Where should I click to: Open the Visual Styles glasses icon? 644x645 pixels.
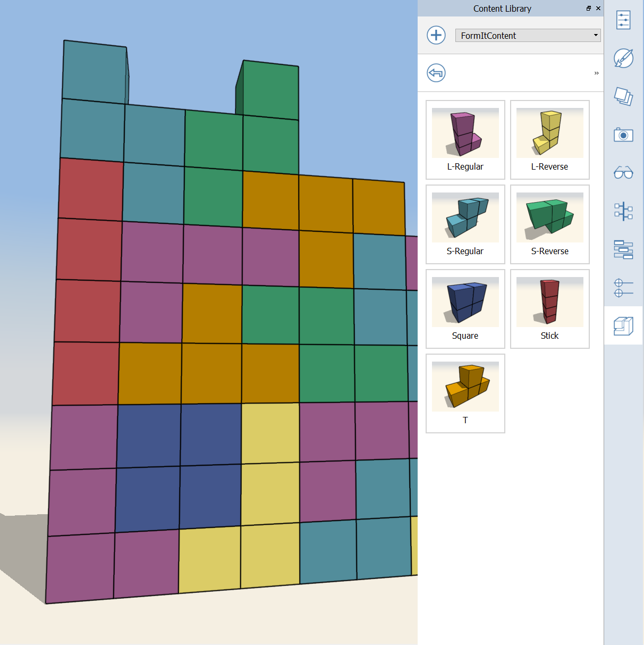pos(623,173)
